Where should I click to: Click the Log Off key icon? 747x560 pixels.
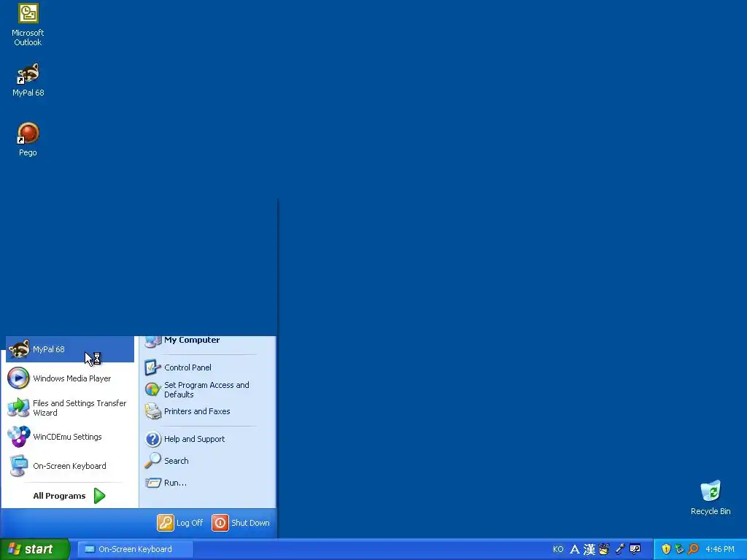tap(166, 522)
